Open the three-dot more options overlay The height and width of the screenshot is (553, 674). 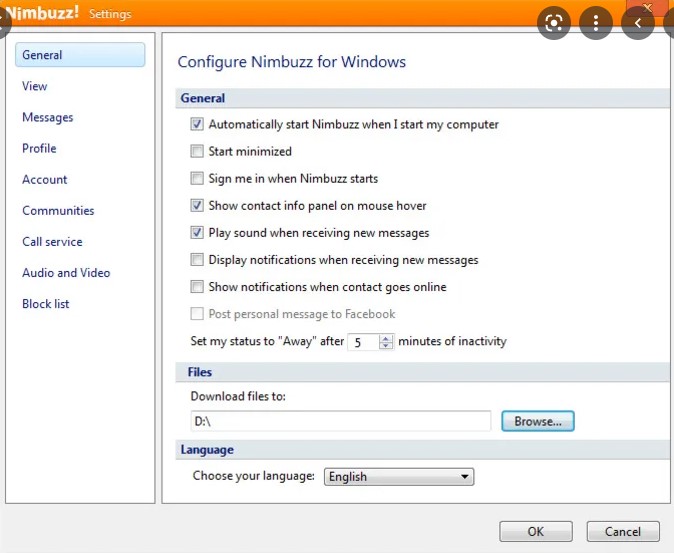coord(596,23)
